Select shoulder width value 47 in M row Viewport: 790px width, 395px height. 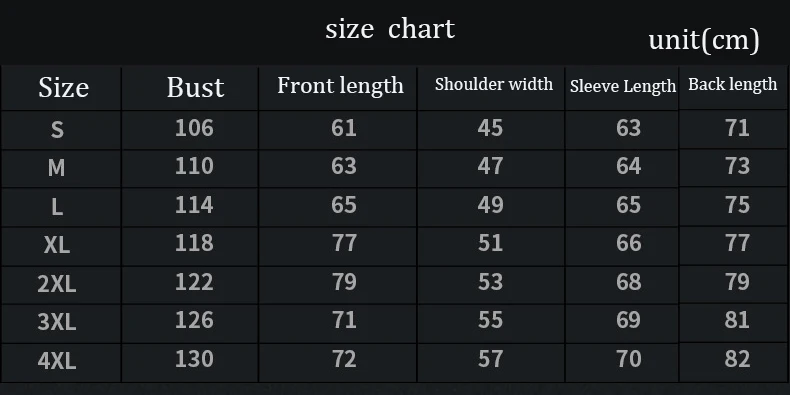(x=490, y=166)
